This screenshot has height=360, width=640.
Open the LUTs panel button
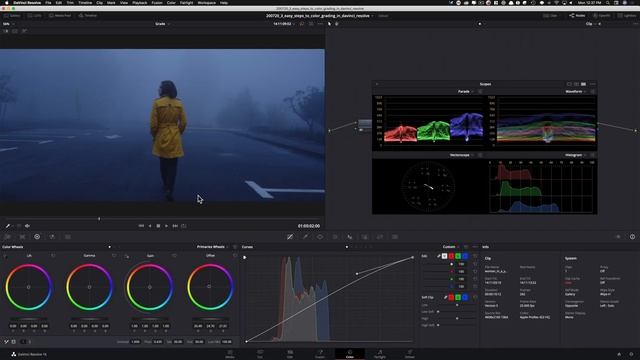point(35,16)
